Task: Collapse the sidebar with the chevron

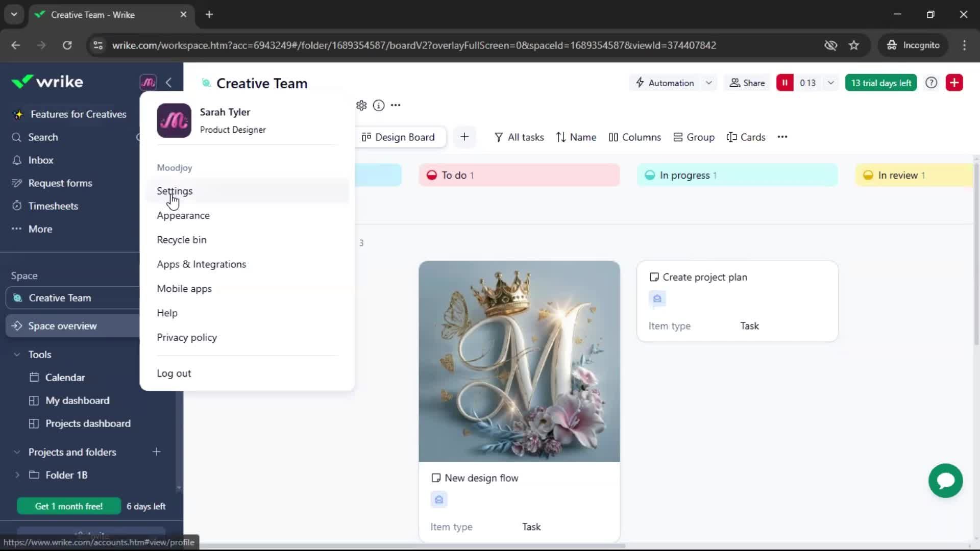Action: click(169, 82)
